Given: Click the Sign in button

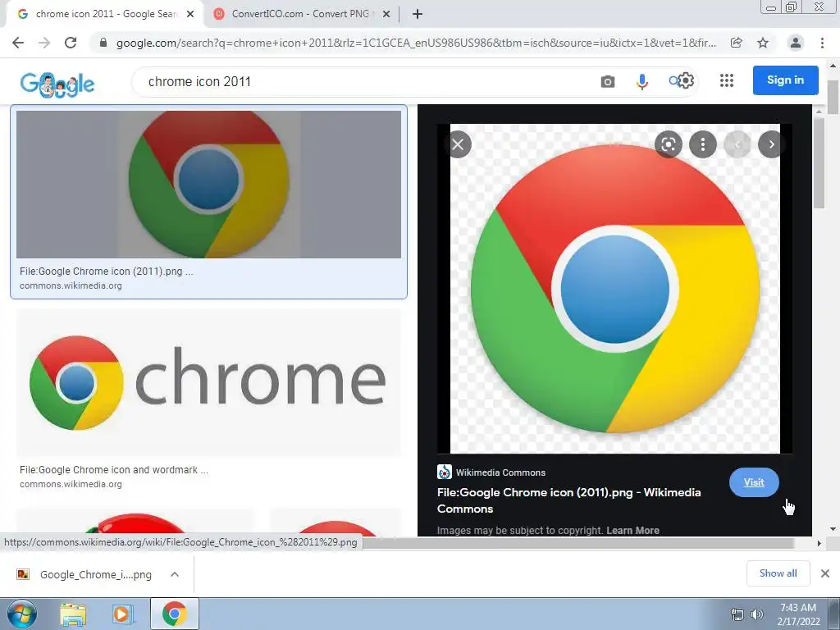Looking at the screenshot, I should coord(785,80).
